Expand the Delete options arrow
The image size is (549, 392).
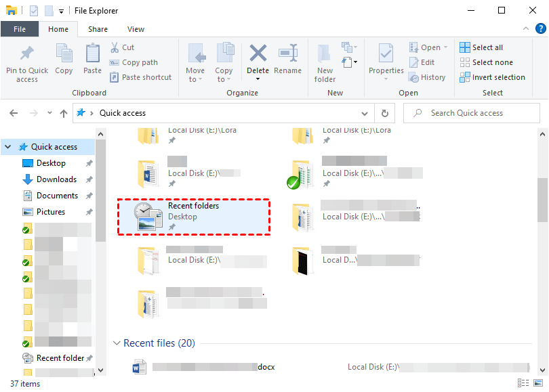[x=258, y=79]
